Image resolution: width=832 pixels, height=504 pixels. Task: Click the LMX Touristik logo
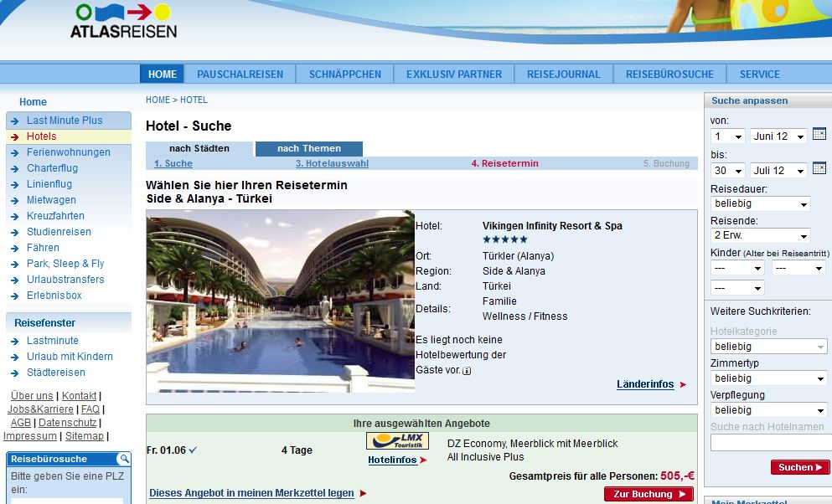[x=397, y=441]
